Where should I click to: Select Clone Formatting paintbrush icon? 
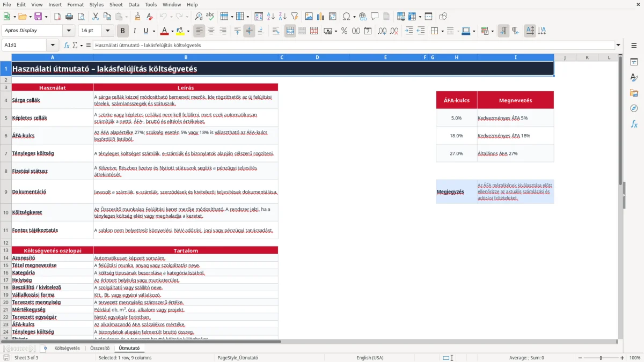pyautogui.click(x=138, y=17)
